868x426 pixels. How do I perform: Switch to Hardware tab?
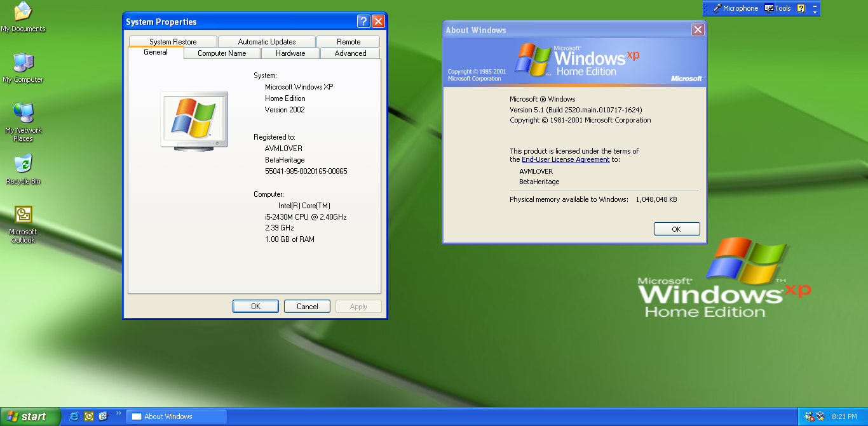[x=290, y=53]
